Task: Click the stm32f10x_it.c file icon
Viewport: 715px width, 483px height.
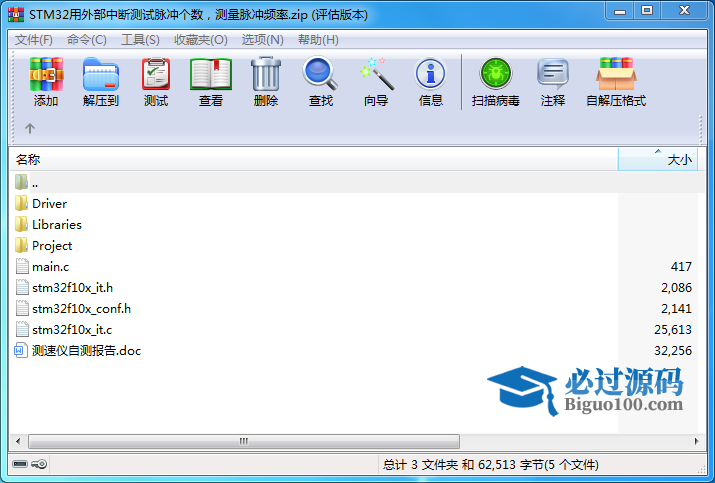Action: [x=22, y=329]
